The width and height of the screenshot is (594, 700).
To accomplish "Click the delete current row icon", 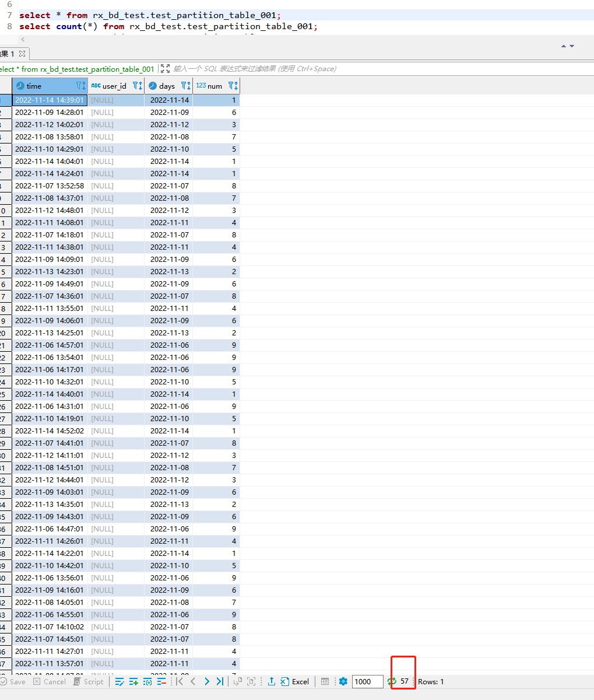I will pos(161,681).
